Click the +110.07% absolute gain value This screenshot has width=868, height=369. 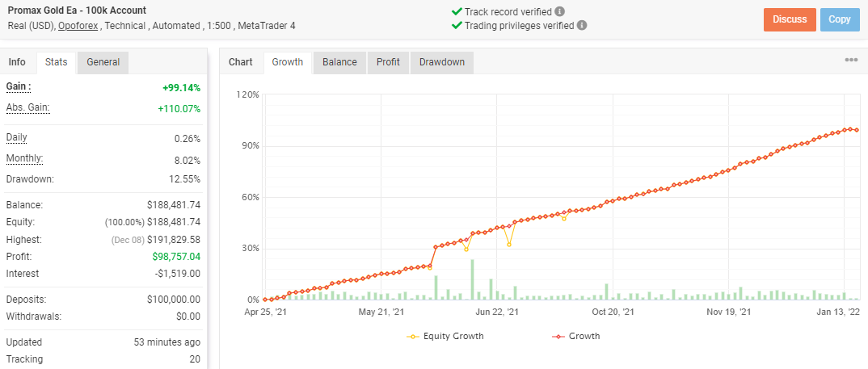pyautogui.click(x=179, y=108)
